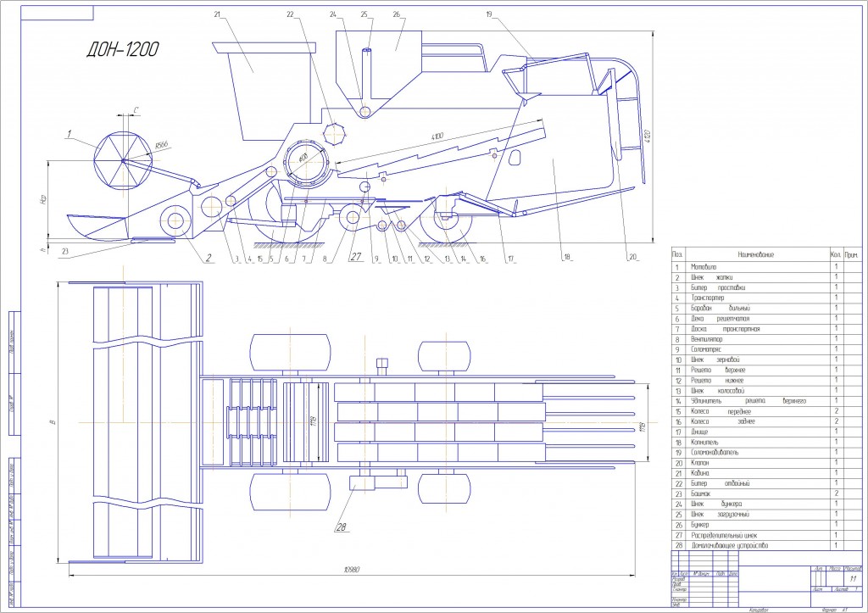This screenshot has width=868, height=613.
Task: Select table row 'Битер отбойный'
Action: 766,483
